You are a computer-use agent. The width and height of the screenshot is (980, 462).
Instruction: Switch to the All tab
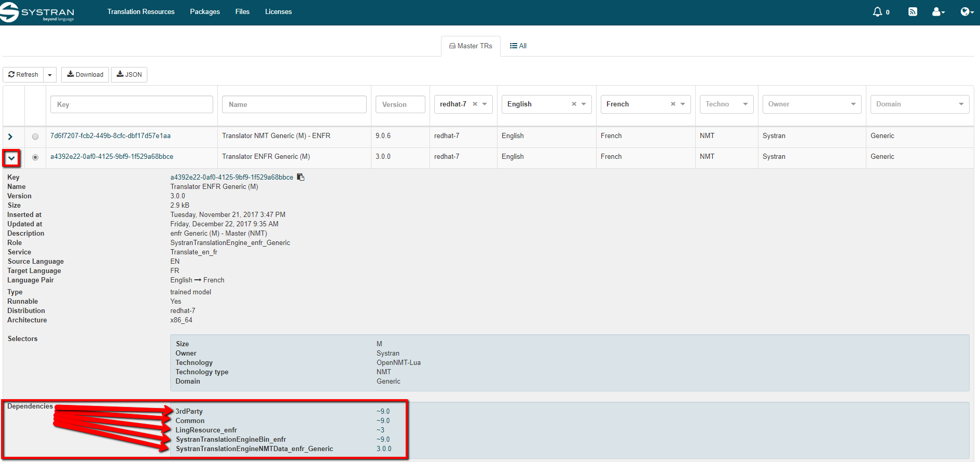pos(518,46)
